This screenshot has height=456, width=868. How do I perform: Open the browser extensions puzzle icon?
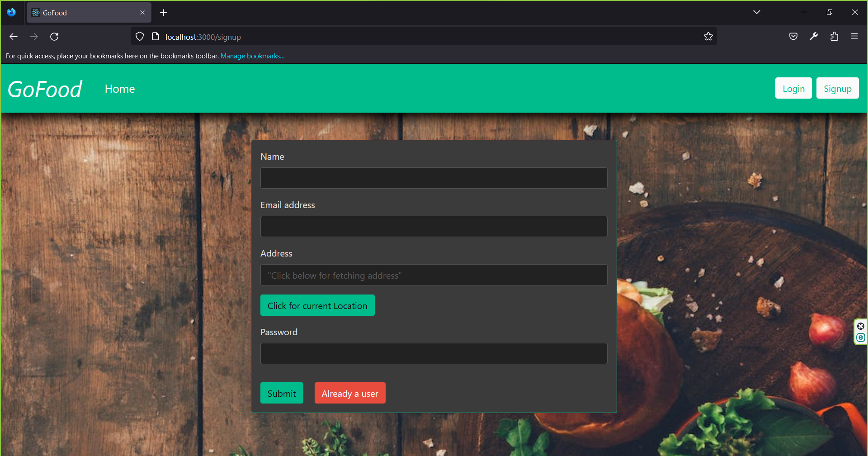tap(834, 36)
